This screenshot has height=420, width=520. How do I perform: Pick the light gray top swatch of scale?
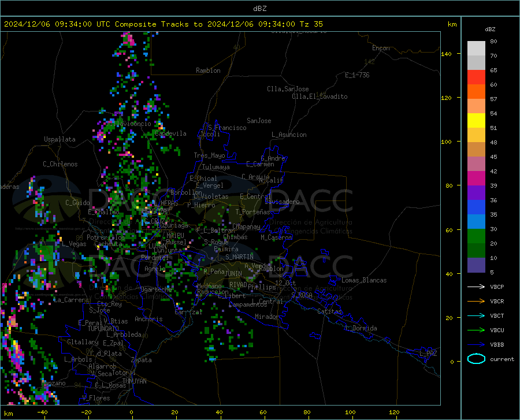(x=476, y=49)
